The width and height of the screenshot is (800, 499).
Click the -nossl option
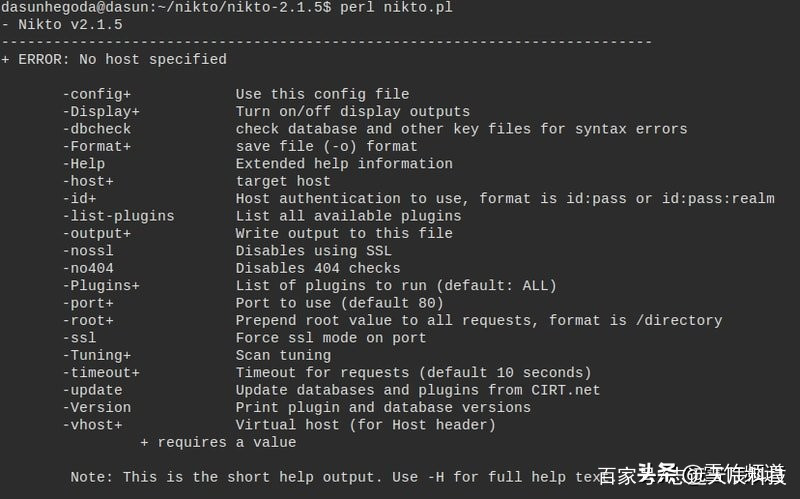click(88, 251)
